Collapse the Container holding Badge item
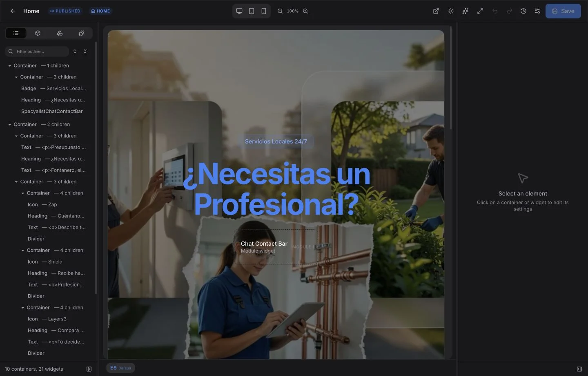The height and width of the screenshot is (376, 588). tap(16, 77)
